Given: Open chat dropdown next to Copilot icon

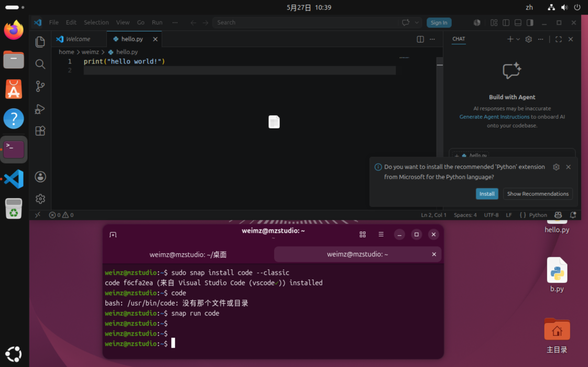Looking at the screenshot, I should [x=417, y=23].
